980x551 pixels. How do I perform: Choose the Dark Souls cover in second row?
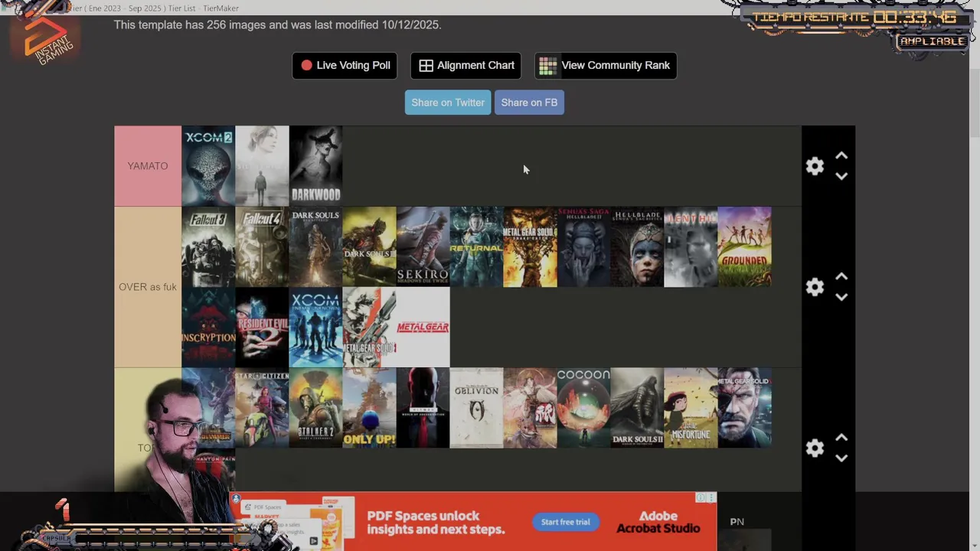[315, 246]
